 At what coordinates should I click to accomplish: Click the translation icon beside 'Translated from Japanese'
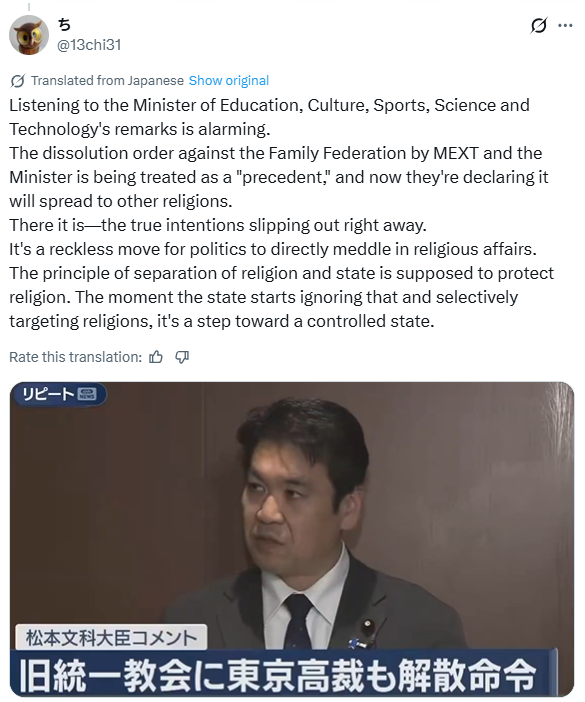(17, 81)
